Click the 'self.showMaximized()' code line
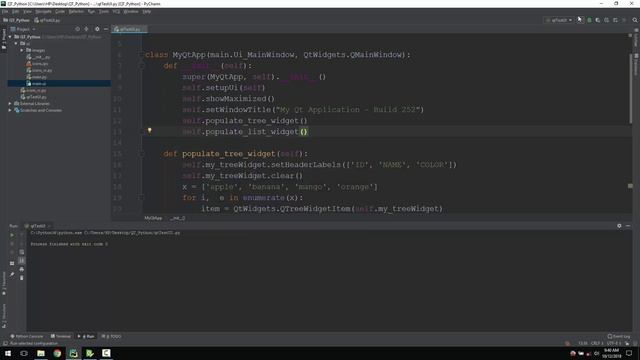The width and height of the screenshot is (640, 360). (x=228, y=99)
